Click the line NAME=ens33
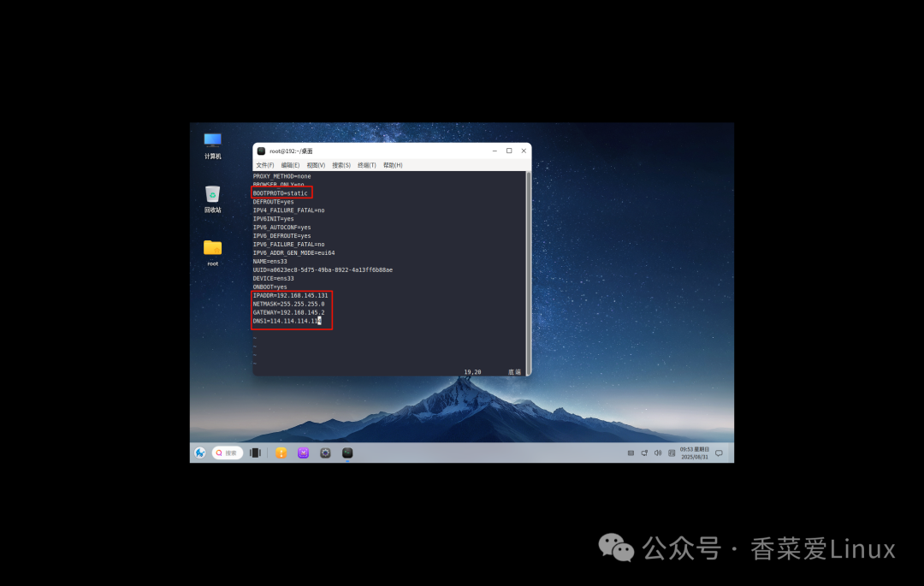Viewport: 924px width, 586px height. click(x=269, y=262)
